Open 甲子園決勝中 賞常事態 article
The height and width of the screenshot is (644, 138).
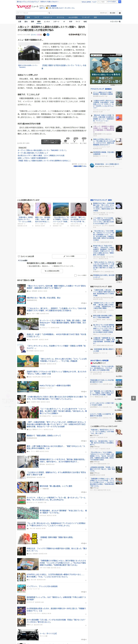point(63,512)
